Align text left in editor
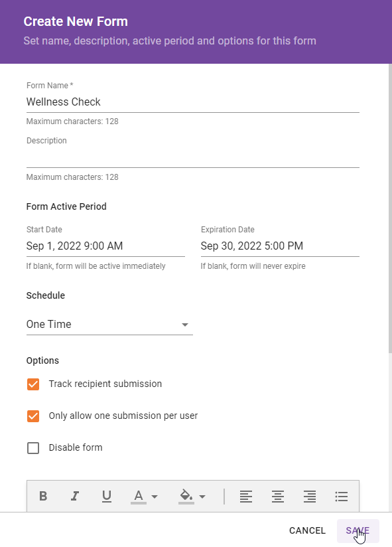 point(246,496)
